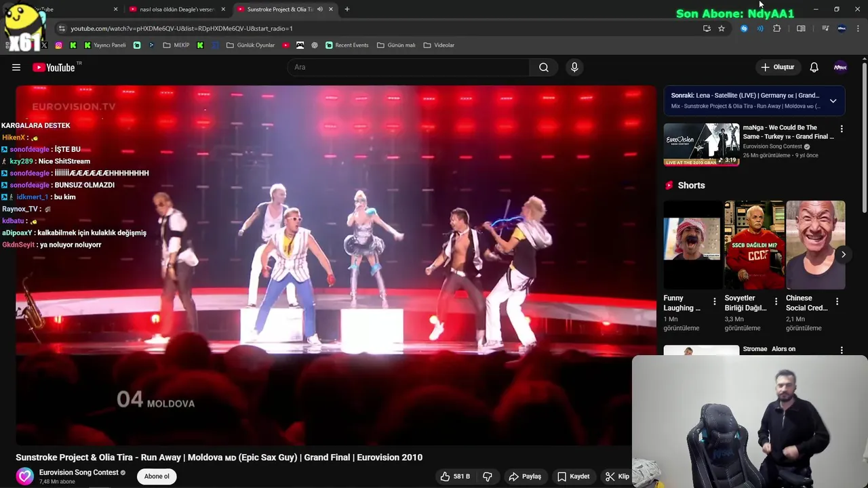
Task: Open the Eurovision Song Contest channel avatar
Action: (25, 476)
